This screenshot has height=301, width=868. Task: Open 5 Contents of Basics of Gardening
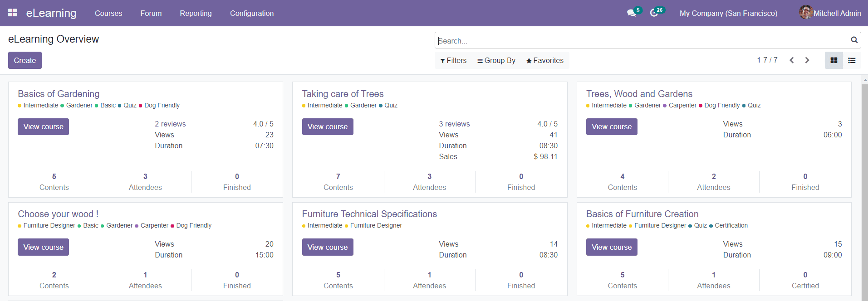[54, 182]
